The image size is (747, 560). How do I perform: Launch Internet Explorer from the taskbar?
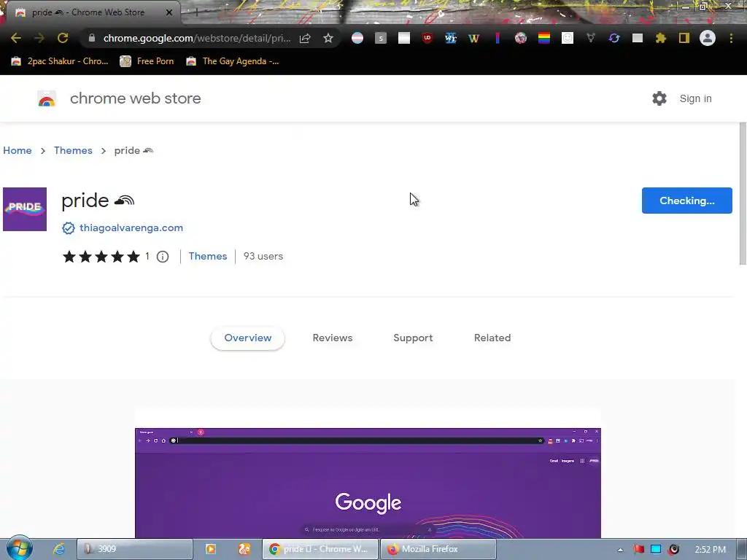pos(59,549)
